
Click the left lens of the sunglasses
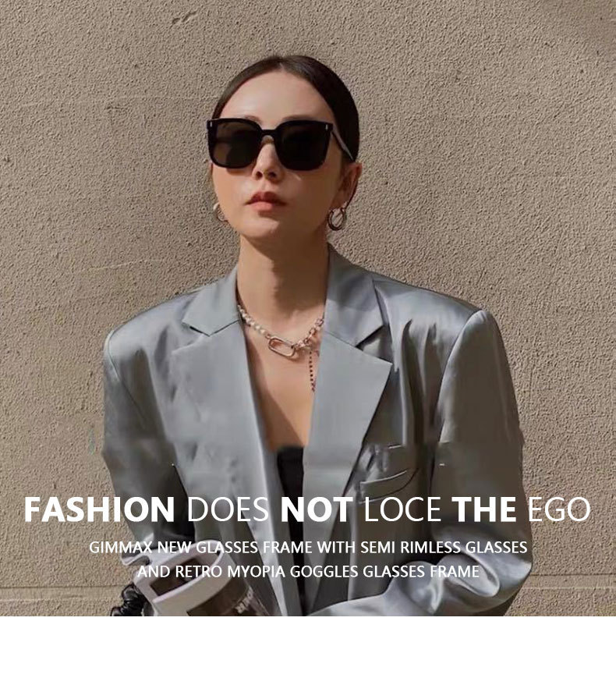coord(234,144)
